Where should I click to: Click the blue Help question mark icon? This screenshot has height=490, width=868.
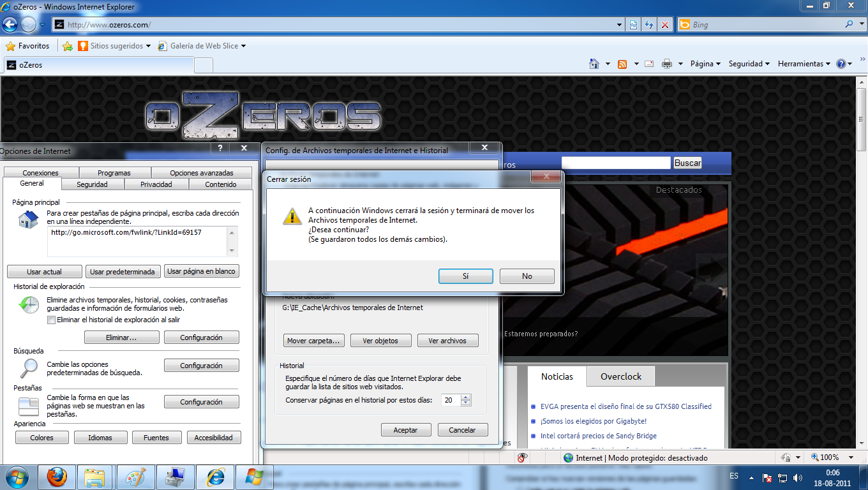(841, 64)
